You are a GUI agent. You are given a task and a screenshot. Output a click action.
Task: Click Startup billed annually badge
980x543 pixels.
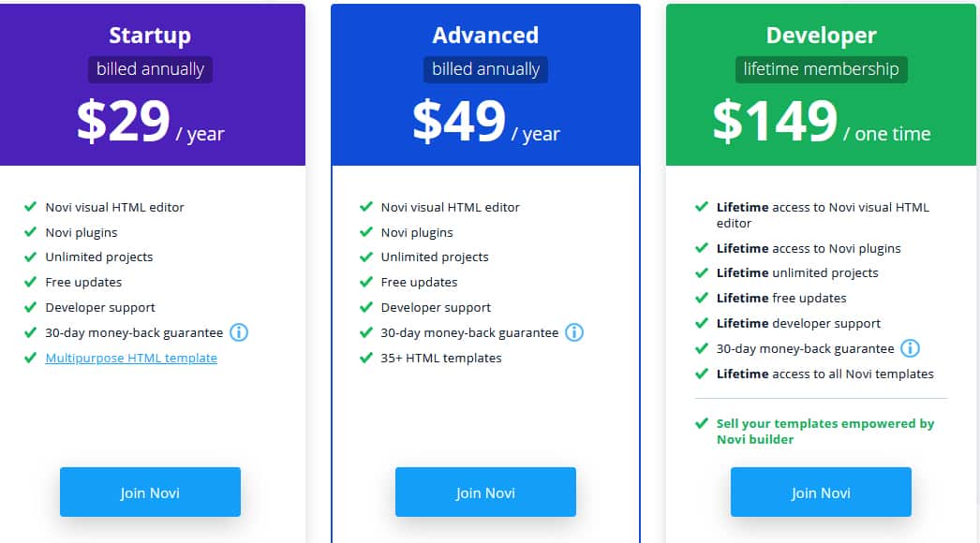[x=150, y=69]
